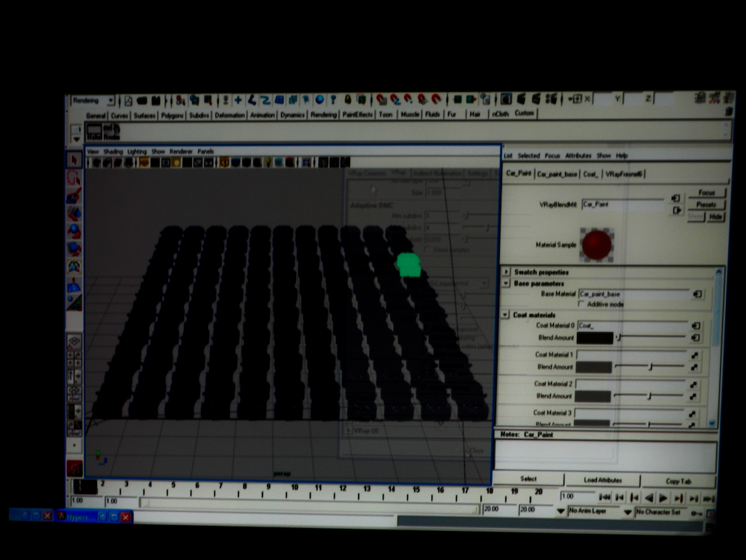Click Coat Material 2 map checker button
The width and height of the screenshot is (746, 560).
click(x=693, y=384)
